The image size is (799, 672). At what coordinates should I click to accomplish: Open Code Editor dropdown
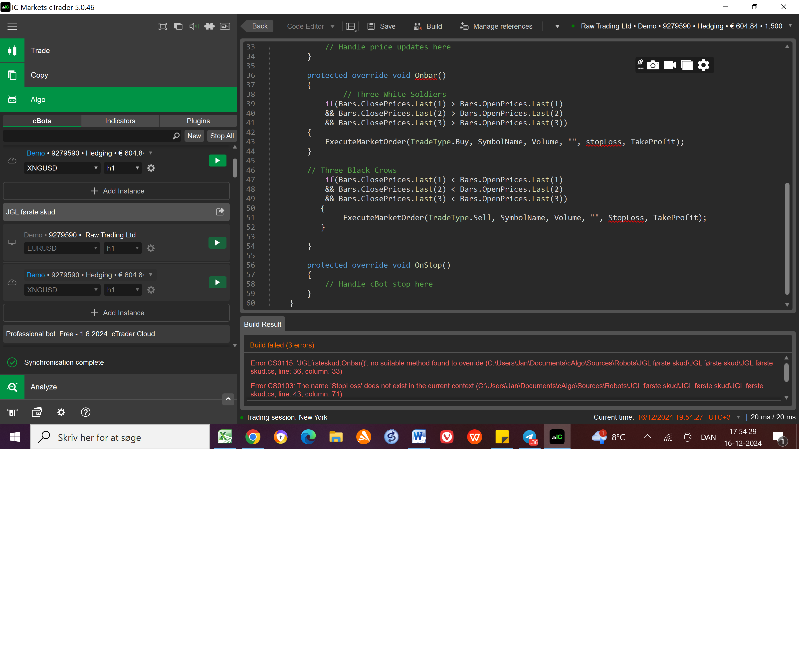point(311,26)
